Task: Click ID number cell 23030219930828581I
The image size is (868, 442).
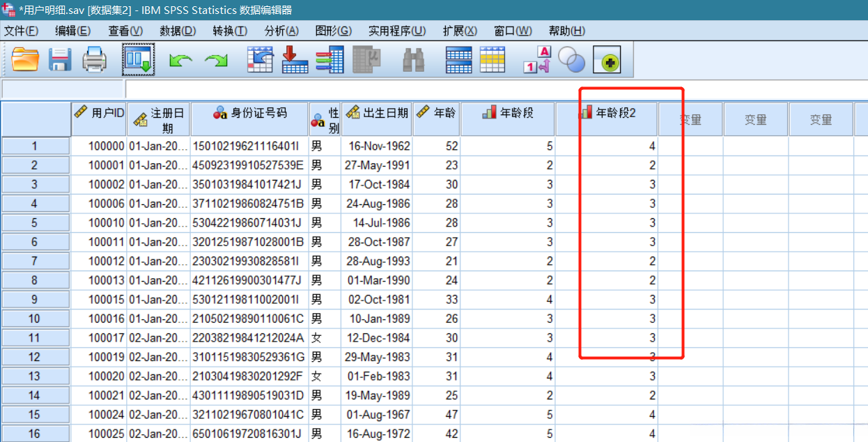Action: pos(249,261)
